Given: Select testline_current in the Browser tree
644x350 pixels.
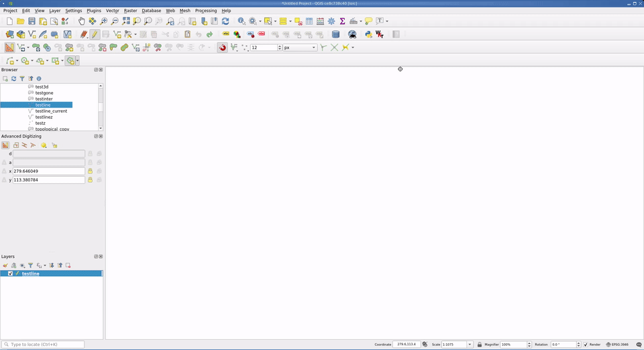Looking at the screenshot, I should (x=51, y=111).
